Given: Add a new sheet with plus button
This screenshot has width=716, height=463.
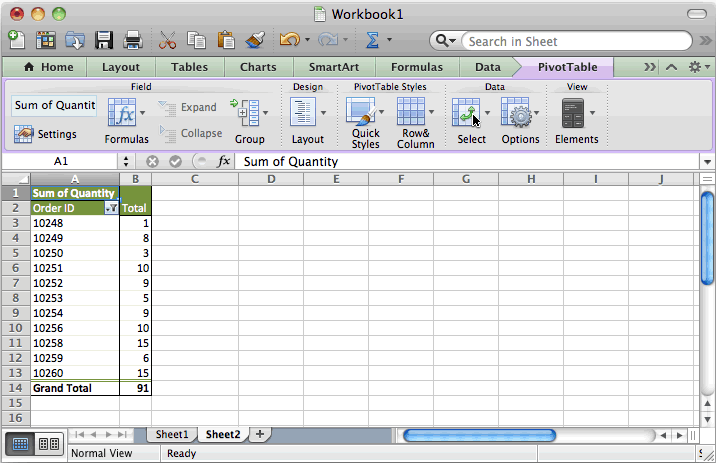Looking at the screenshot, I should [260, 434].
